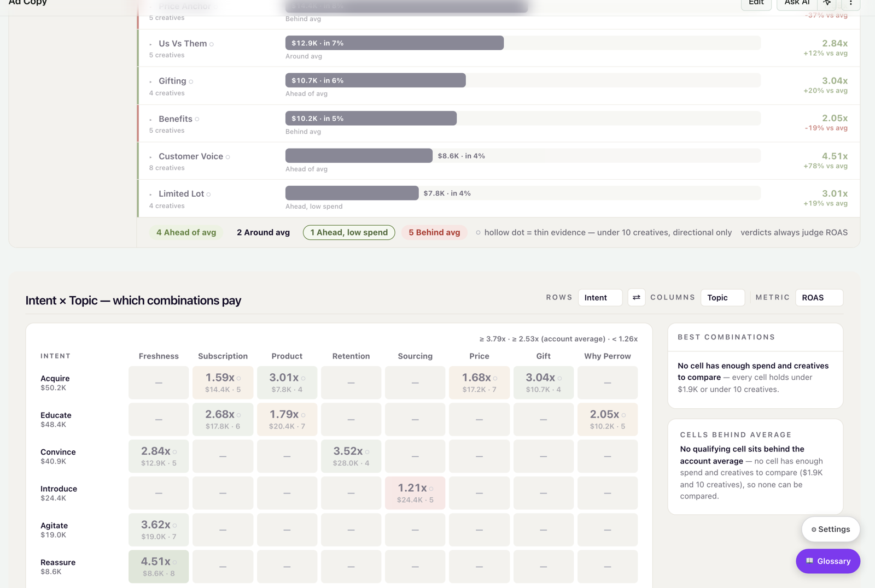Select the Acquire × Subscription 1.59x cell
The height and width of the screenshot is (588, 875).
pos(223,383)
